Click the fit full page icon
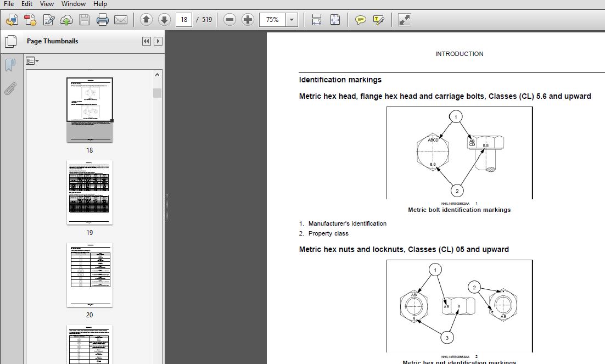Screen dimensions: 605x364 pos(335,20)
